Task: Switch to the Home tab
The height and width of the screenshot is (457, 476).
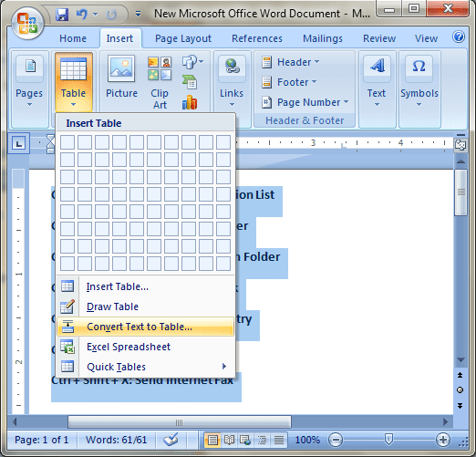Action: [73, 38]
